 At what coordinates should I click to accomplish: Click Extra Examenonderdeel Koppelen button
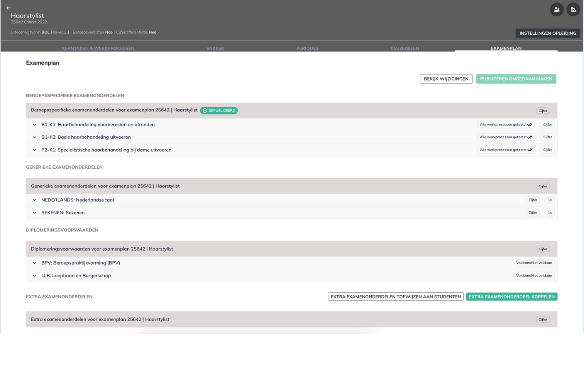[512, 297]
